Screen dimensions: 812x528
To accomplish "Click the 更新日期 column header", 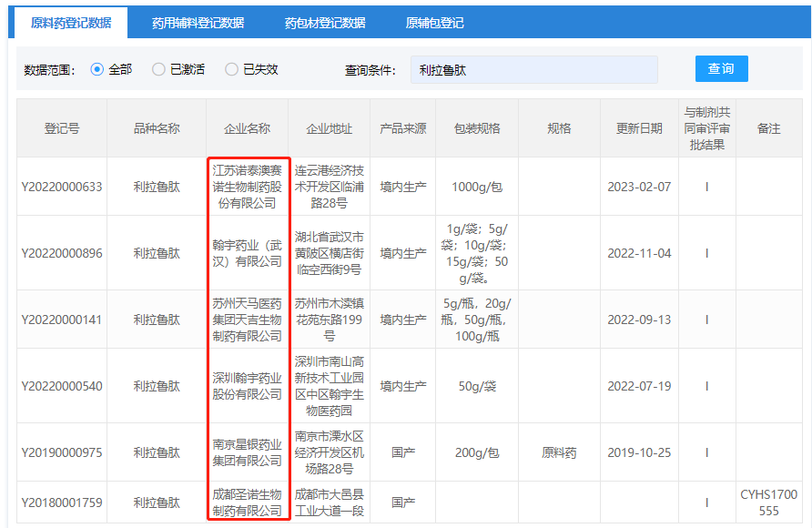I will (x=639, y=128).
